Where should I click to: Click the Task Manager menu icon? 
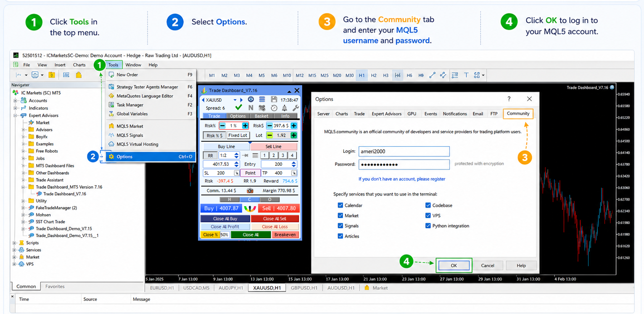(x=111, y=105)
